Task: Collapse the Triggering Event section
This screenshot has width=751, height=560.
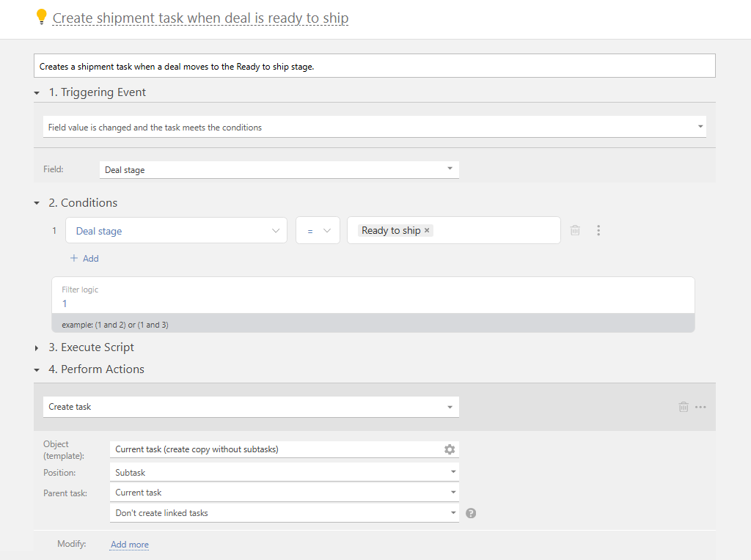Action: pos(37,93)
